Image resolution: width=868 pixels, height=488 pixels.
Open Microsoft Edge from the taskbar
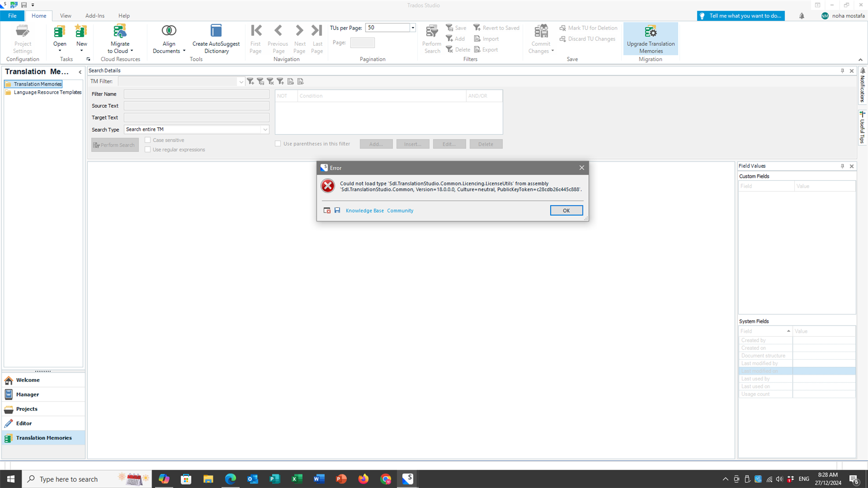click(x=230, y=479)
